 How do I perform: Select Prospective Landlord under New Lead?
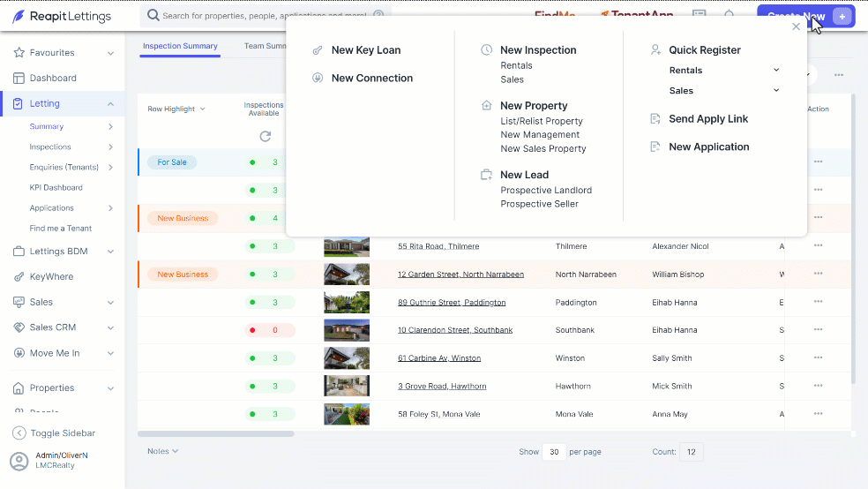coord(546,190)
